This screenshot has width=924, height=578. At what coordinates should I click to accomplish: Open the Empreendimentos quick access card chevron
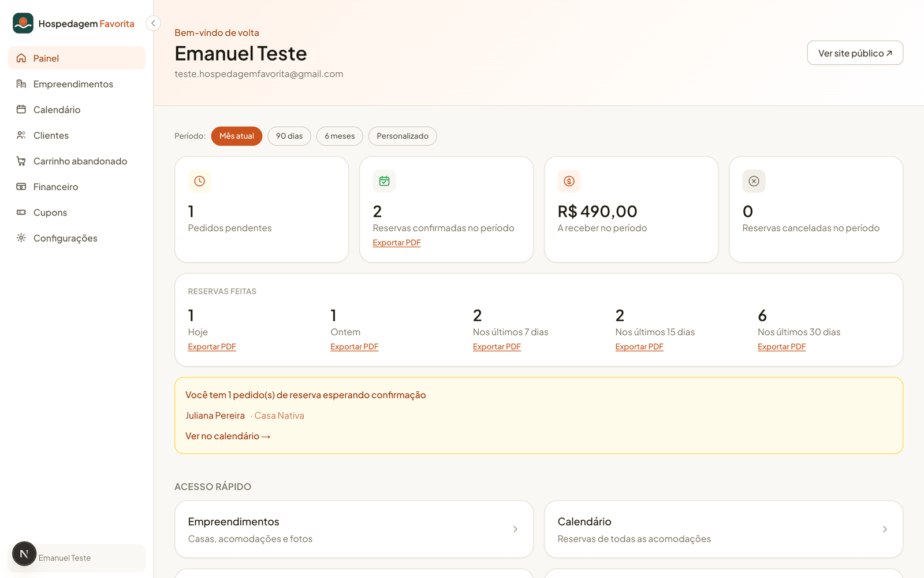tap(515, 529)
